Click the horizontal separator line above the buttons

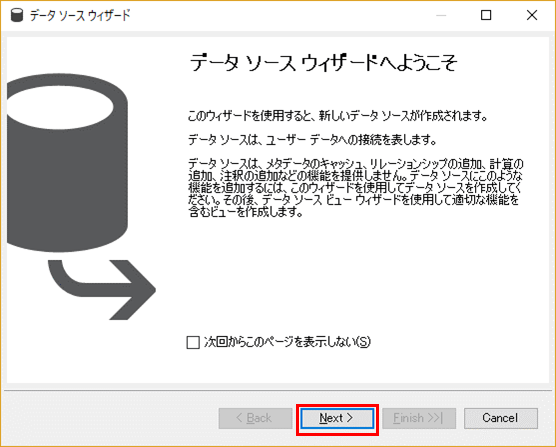(278, 391)
